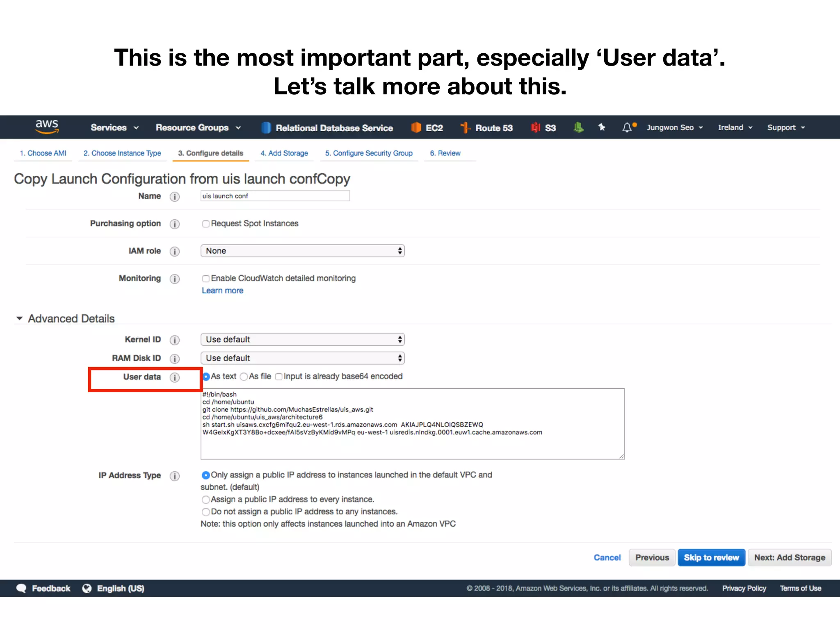Select Only assign public IP in default VPC
The height and width of the screenshot is (630, 840).
(x=206, y=475)
